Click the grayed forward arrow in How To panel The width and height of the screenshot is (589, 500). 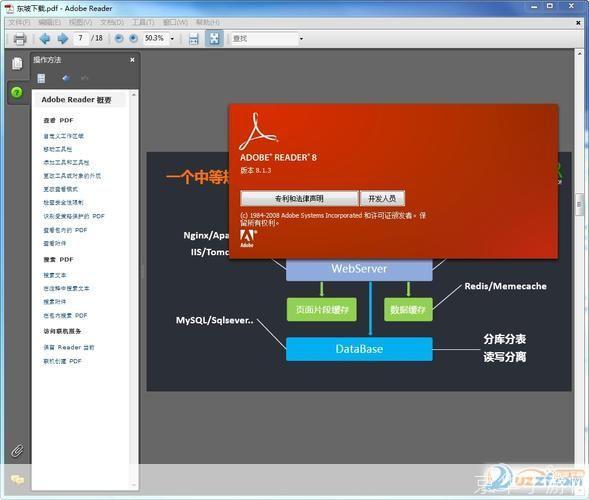85,78
